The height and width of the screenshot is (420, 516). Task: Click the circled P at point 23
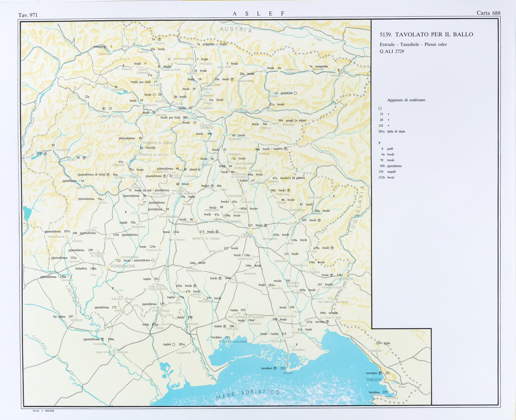104,109
